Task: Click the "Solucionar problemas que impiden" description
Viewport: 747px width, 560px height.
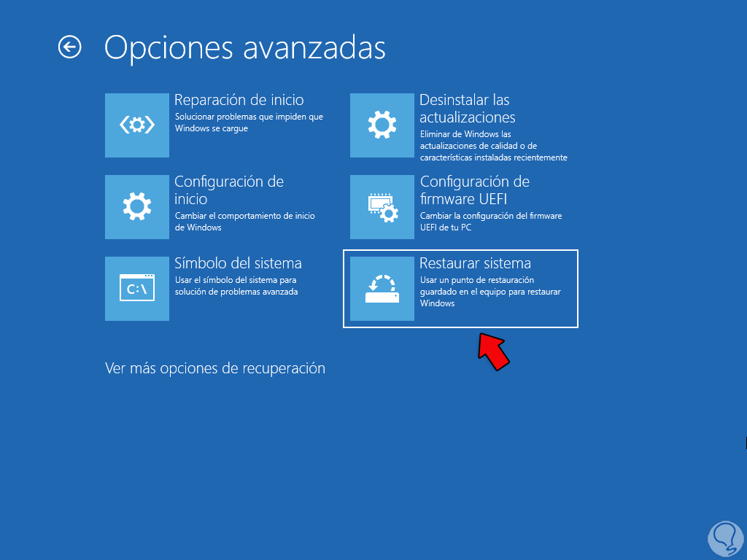Action: tap(249, 122)
